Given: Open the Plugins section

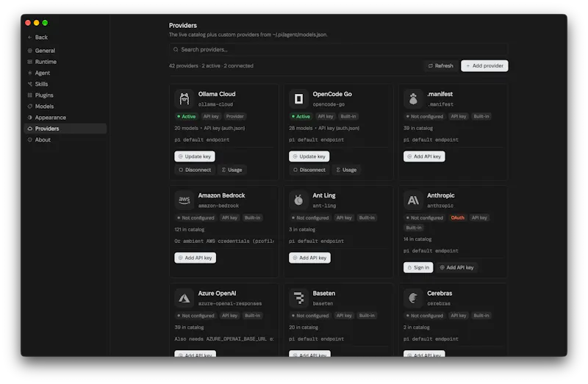Looking at the screenshot, I should [x=65, y=95].
